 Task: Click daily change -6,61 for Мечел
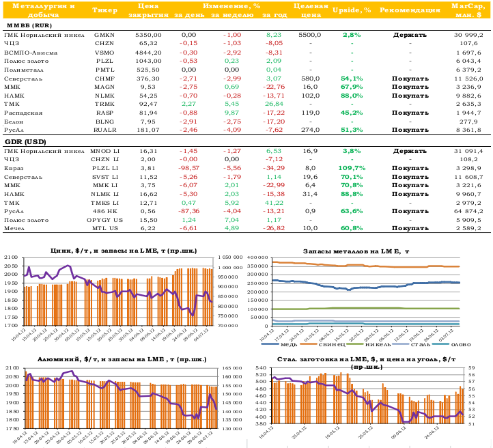coord(188,228)
